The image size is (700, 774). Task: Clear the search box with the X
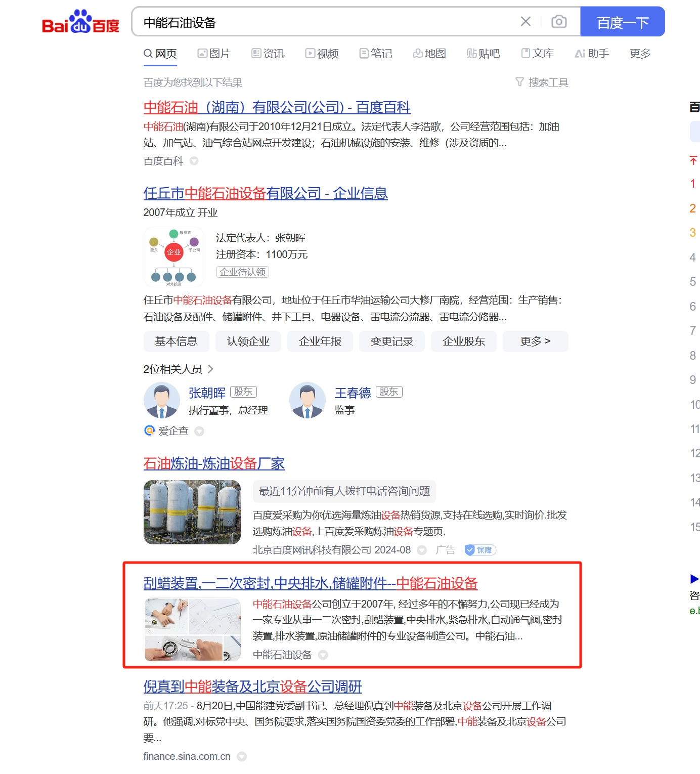[526, 21]
